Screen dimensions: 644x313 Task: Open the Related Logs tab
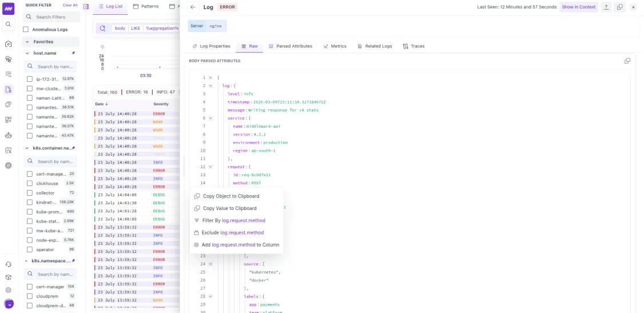click(375, 46)
